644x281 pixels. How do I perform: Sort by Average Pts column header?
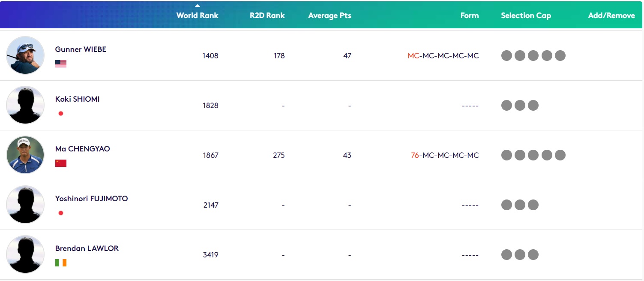click(x=329, y=15)
